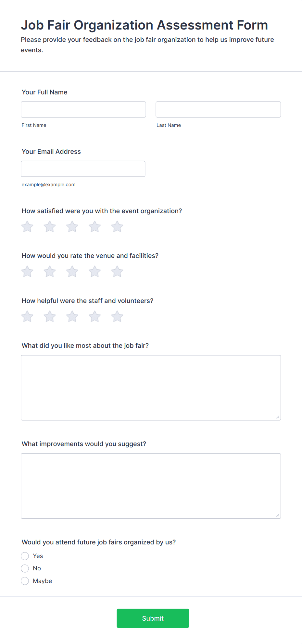Submit the assessment form
302x644 pixels.
(153, 618)
